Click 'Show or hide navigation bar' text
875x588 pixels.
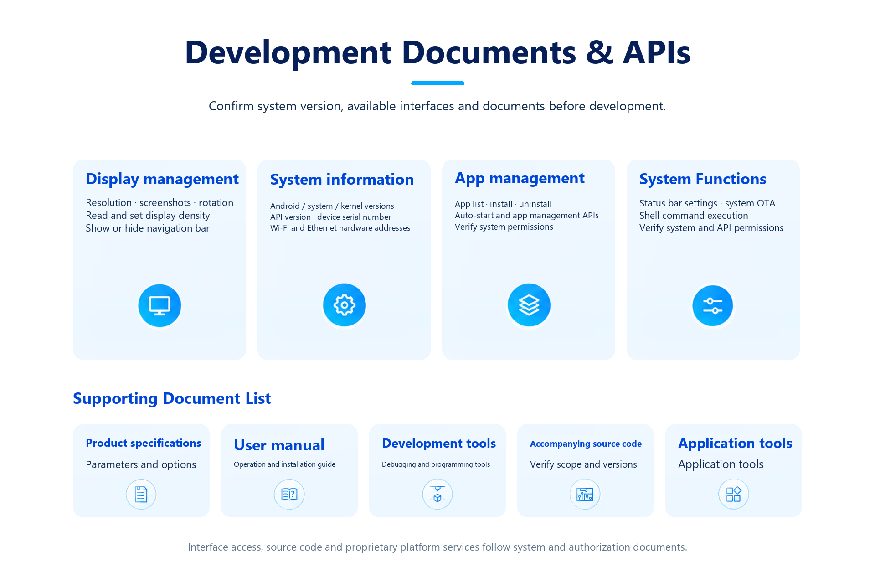(x=148, y=228)
